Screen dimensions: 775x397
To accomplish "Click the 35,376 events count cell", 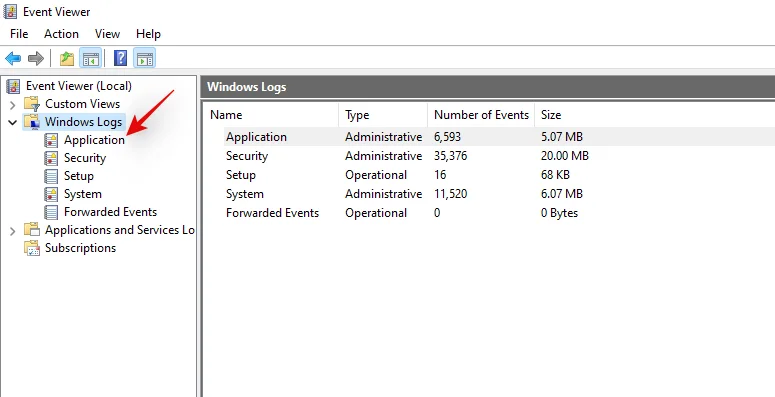I will tap(450, 156).
